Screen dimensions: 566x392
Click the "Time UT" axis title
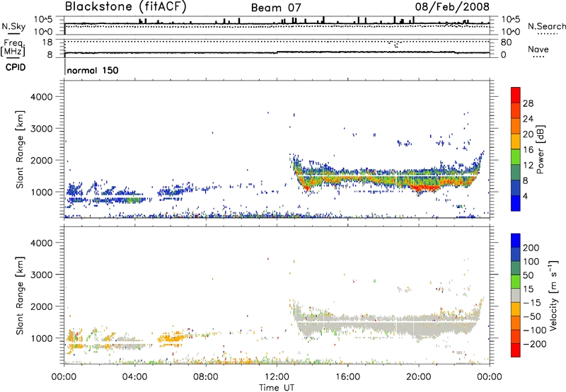pyautogui.click(x=277, y=388)
